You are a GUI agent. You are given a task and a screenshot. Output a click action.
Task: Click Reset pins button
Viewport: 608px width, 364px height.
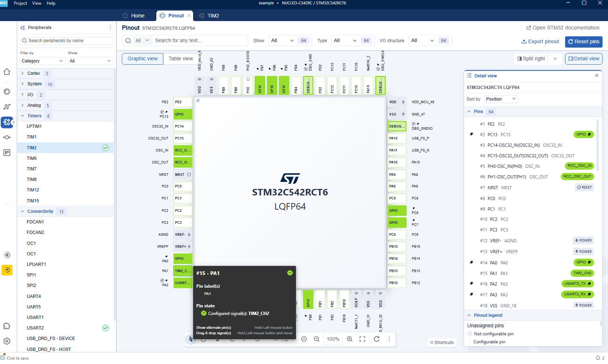(x=584, y=42)
